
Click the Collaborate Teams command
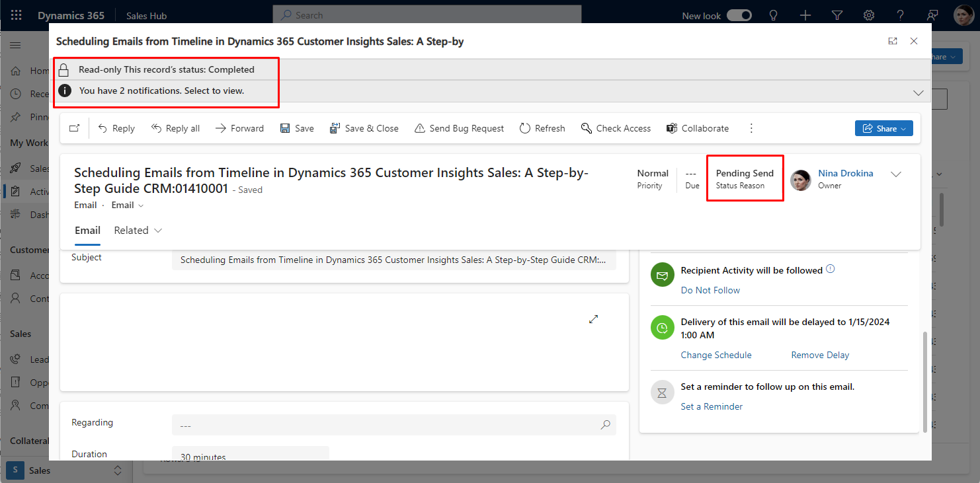(x=698, y=128)
